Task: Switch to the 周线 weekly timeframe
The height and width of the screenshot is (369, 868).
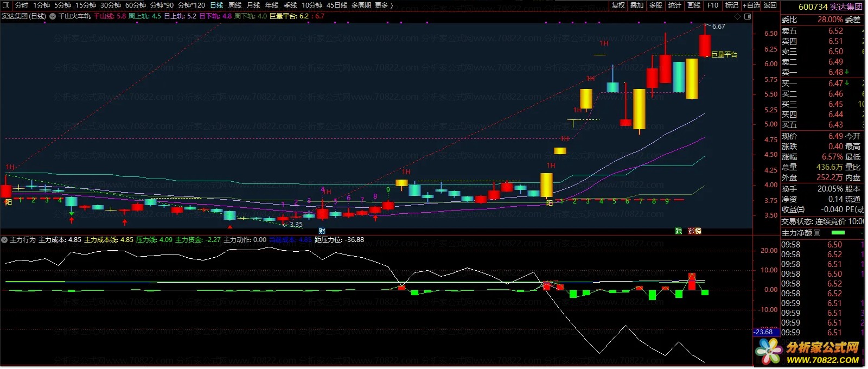Action: pos(235,5)
